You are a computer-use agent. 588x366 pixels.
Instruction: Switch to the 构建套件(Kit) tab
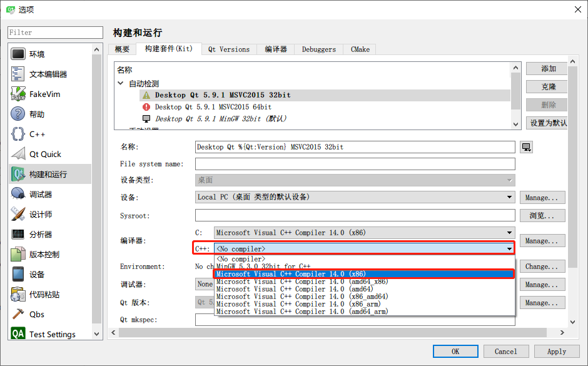[x=168, y=49]
